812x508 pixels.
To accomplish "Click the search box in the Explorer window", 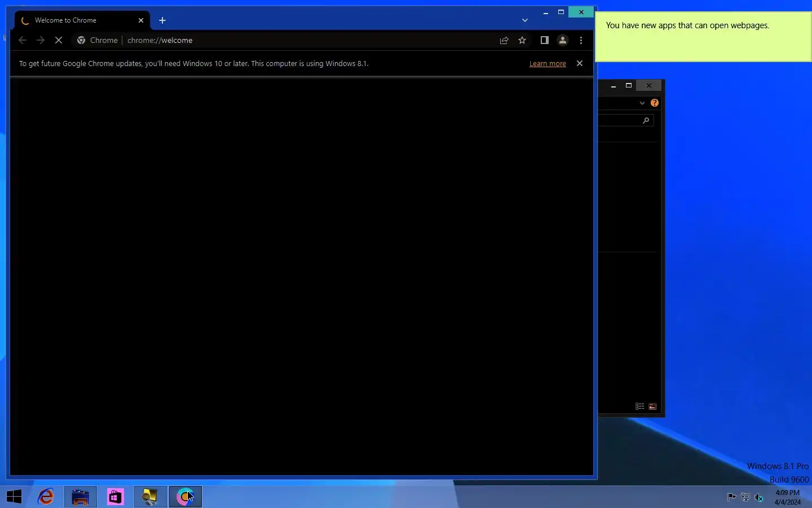I will point(626,120).
